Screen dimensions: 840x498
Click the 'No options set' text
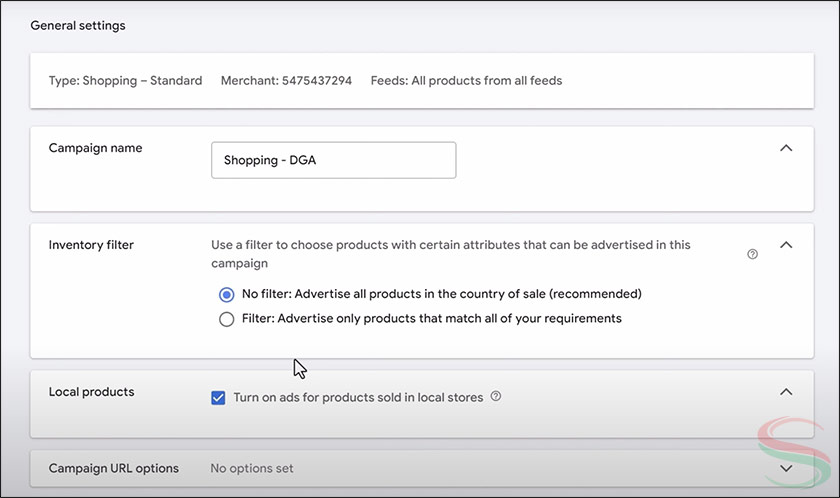(252, 468)
